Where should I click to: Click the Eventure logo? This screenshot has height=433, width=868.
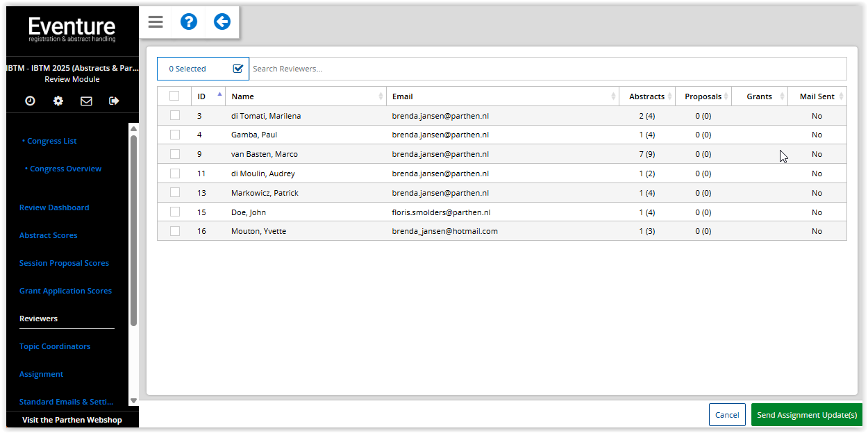[x=72, y=29]
